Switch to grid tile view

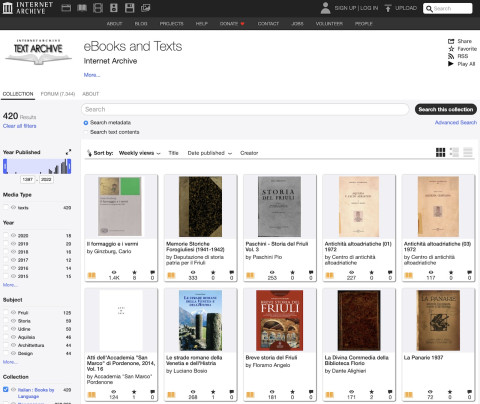tap(440, 152)
